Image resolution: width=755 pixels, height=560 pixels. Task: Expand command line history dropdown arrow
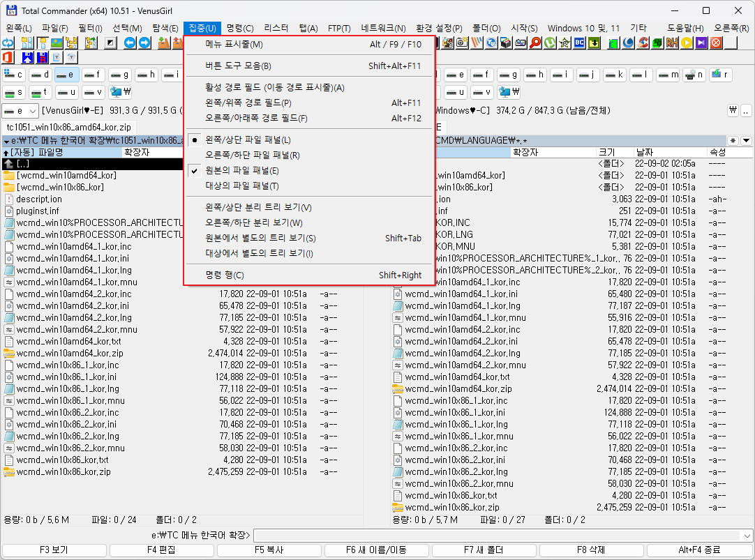pyautogui.click(x=747, y=536)
